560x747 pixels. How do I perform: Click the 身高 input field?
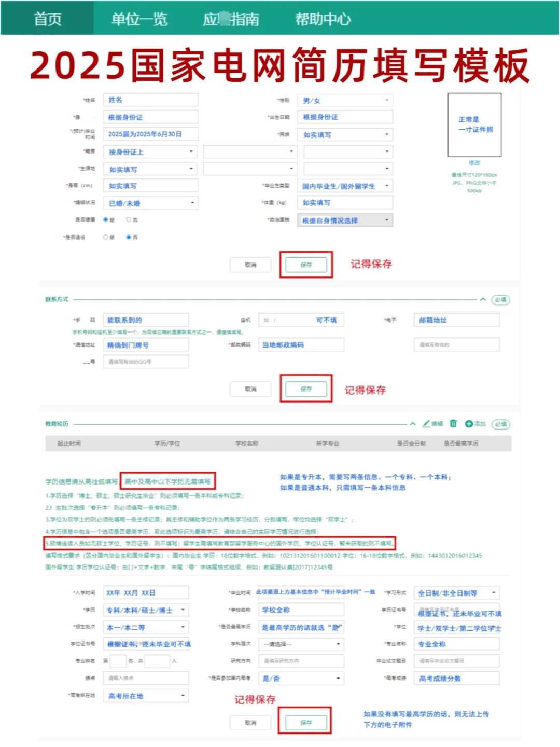pyautogui.click(x=150, y=186)
